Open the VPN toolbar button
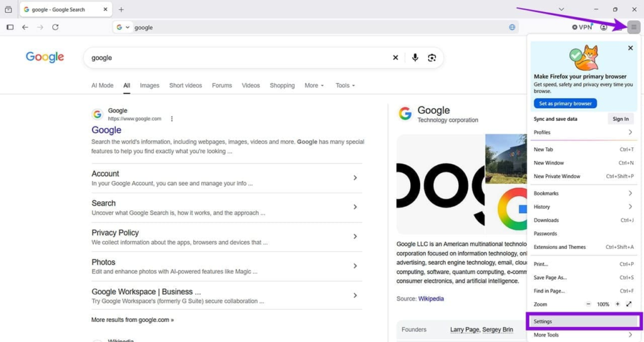Screen dimensions: 644x342 pos(582,27)
